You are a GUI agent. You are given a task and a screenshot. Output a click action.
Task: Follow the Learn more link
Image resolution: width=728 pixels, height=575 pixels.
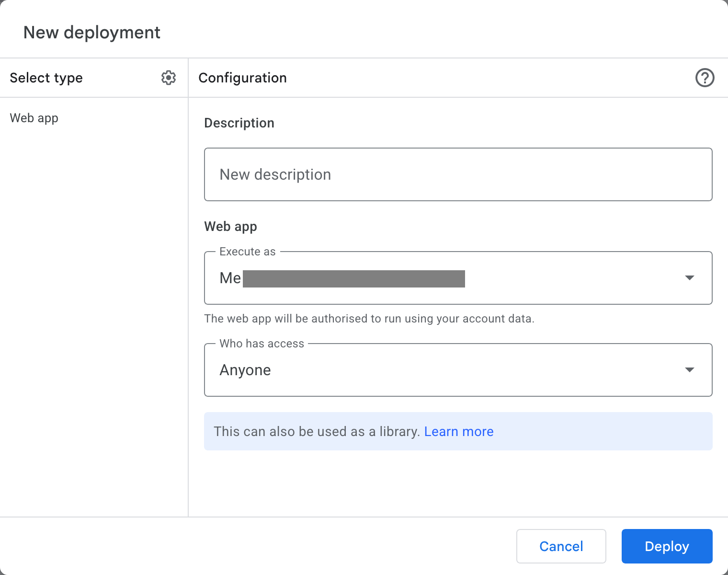(459, 431)
